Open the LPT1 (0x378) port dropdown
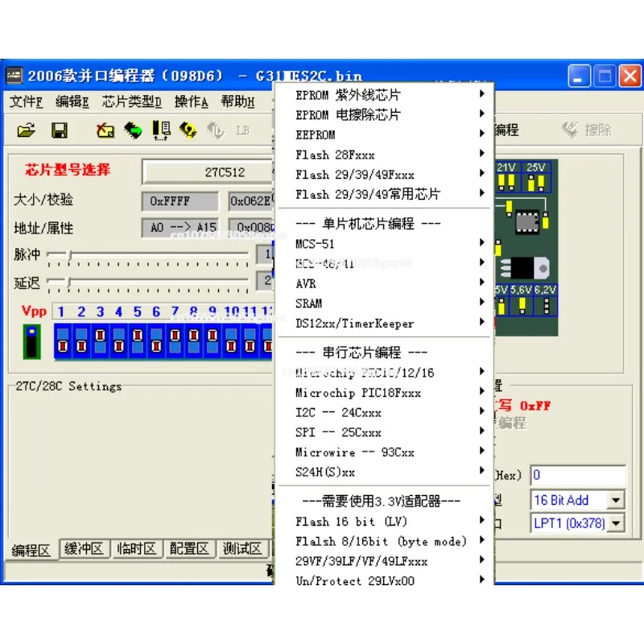644x644 pixels. (616, 523)
